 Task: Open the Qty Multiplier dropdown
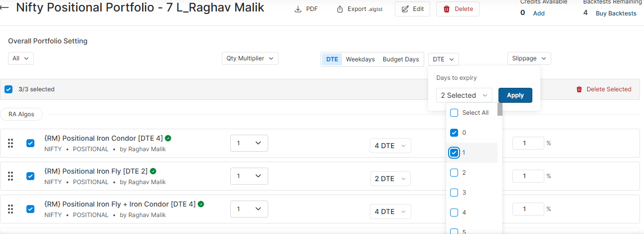pyautogui.click(x=250, y=58)
